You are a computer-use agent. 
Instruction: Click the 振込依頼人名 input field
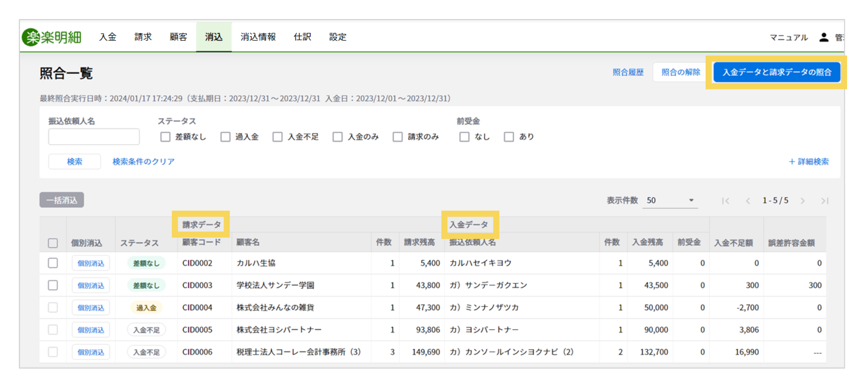[94, 136]
